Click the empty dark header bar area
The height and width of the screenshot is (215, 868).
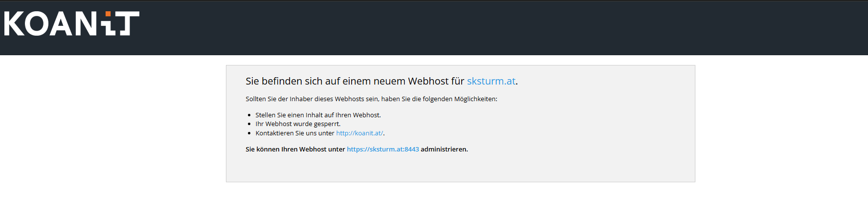(489, 27)
